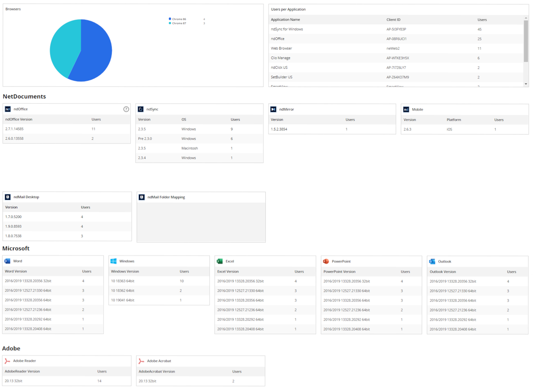
Task: Select the ndMail Folder Mapping icon
Action: point(142,197)
